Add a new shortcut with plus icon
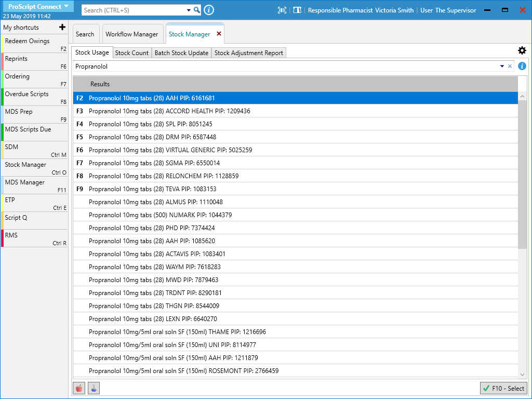The width and height of the screenshot is (532, 399). tap(62, 27)
